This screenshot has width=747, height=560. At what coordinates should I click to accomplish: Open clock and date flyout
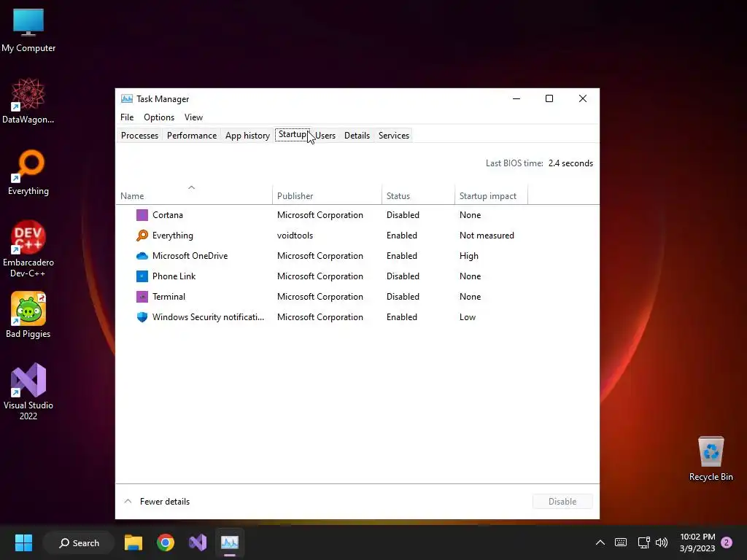(x=697, y=542)
